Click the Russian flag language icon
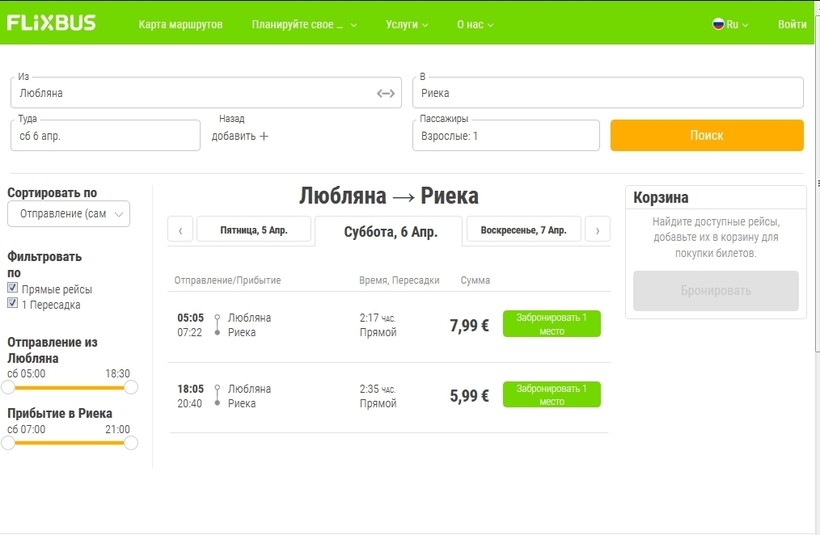Viewport: 820px width, 535px height. point(718,24)
